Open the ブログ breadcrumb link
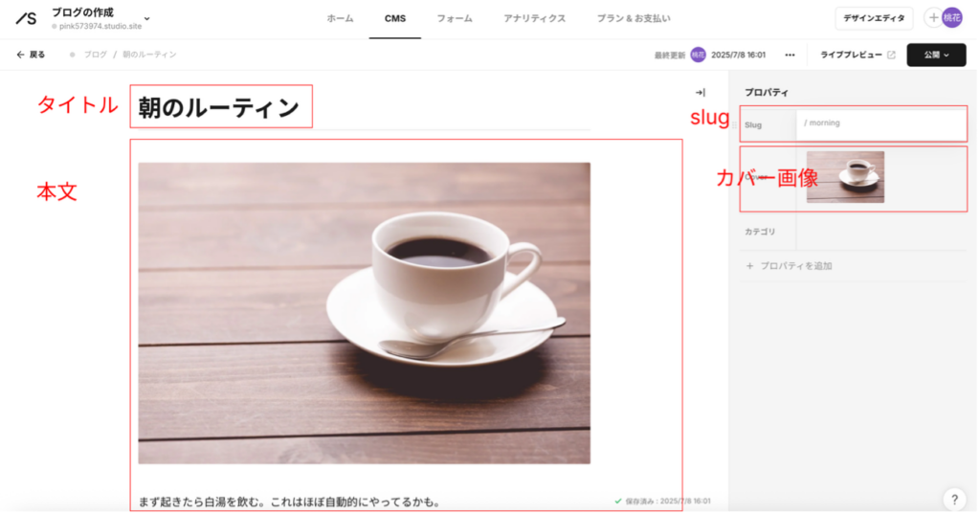 coord(95,55)
